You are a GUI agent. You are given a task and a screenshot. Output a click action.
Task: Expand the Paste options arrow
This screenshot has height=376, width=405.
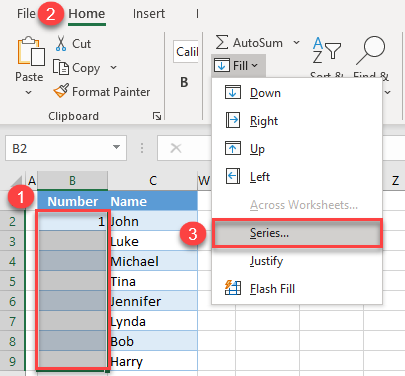tap(29, 92)
